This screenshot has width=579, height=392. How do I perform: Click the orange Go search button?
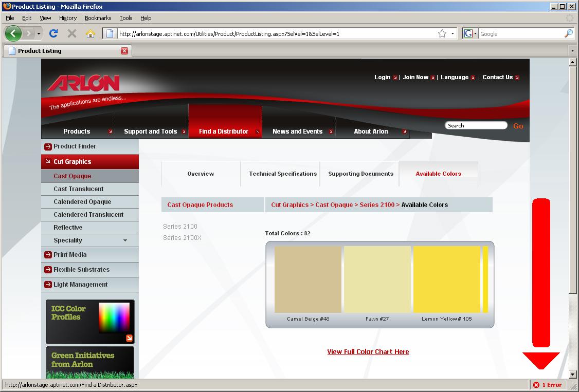tap(518, 126)
